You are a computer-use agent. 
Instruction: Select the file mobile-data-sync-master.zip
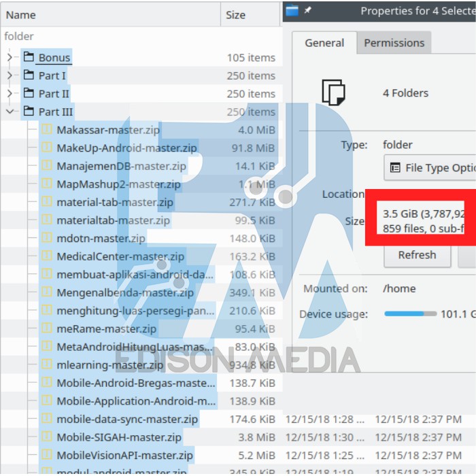click(127, 420)
